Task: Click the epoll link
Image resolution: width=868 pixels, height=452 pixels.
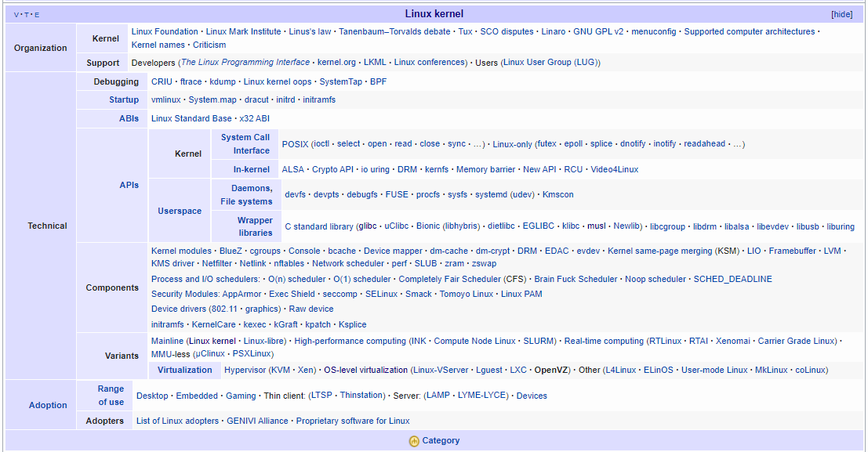Action: (573, 143)
